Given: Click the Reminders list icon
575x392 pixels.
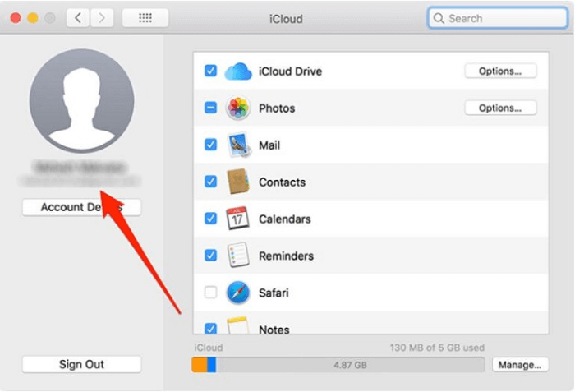Looking at the screenshot, I should coord(238,255).
